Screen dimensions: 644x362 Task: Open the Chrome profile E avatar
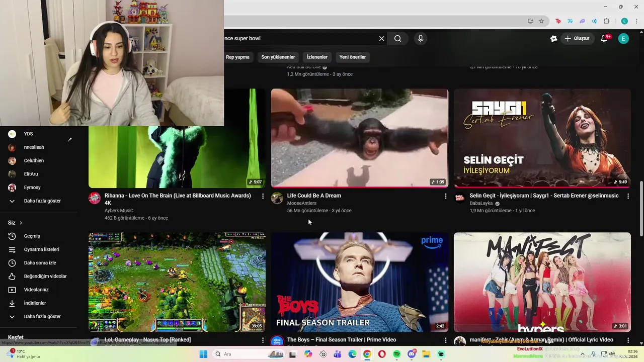[x=624, y=21]
